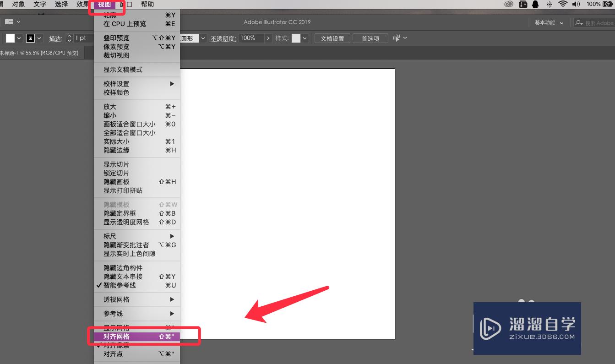Click the dark card icon beside Creative Cloud
The height and width of the screenshot is (364, 615).
point(523,4)
